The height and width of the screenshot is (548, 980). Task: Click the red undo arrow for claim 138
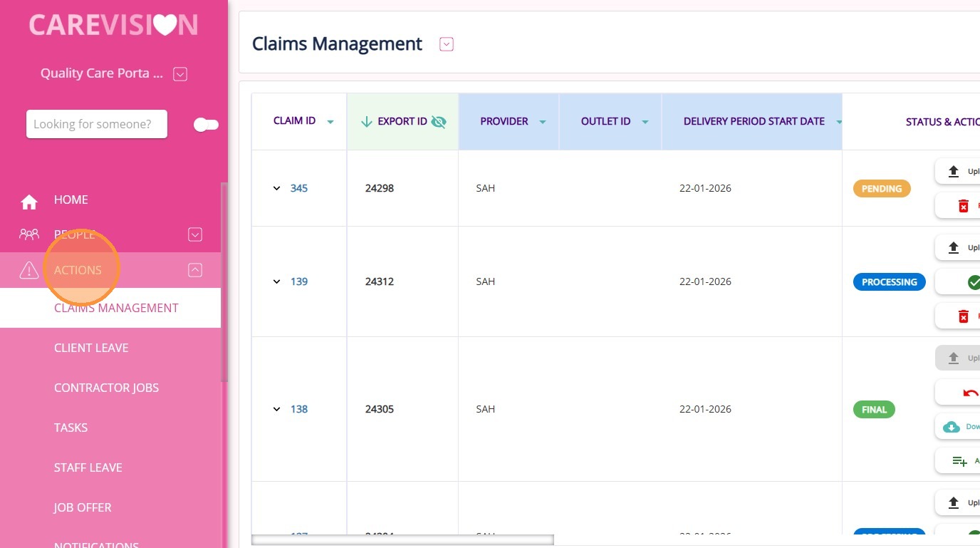tap(970, 393)
